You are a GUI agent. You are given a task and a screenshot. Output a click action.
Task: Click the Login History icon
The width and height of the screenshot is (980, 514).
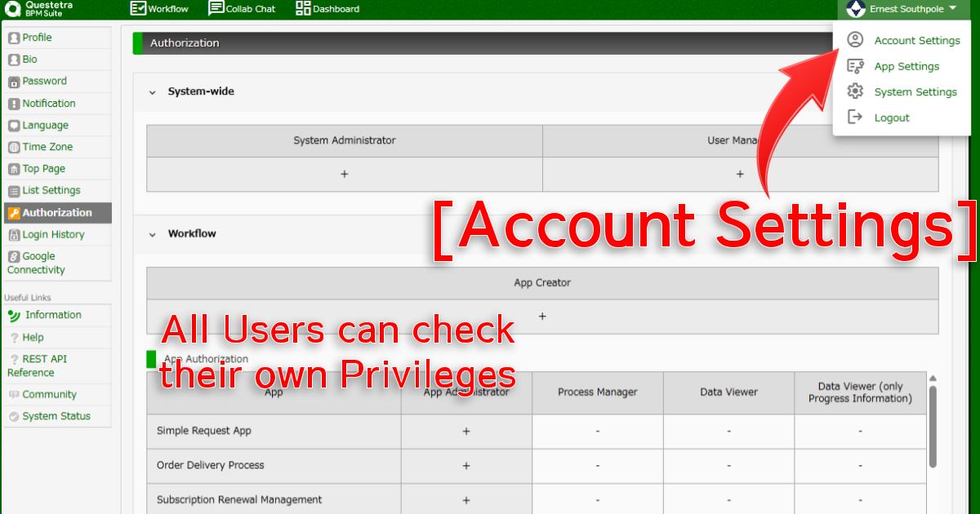click(x=14, y=235)
